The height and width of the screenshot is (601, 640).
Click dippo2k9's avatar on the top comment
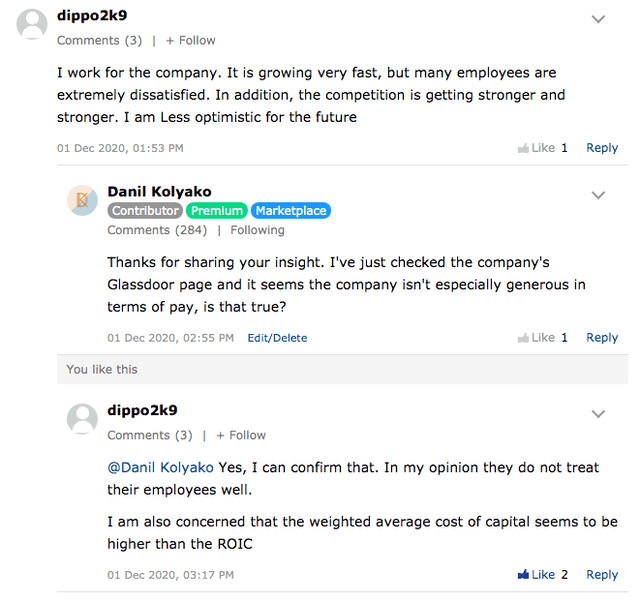click(33, 24)
